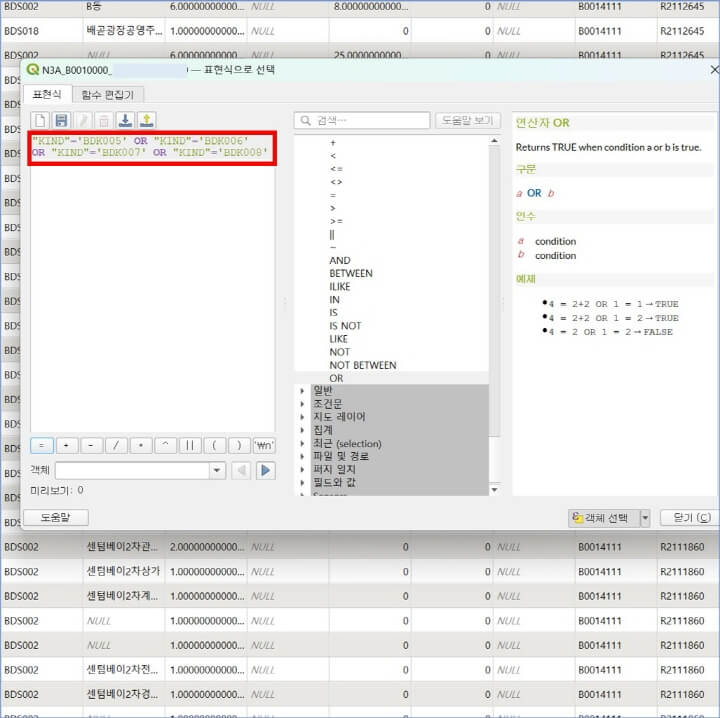Click the 센텀베이2차전... cell in the table
Screen dimensions: 720x718
coord(122,669)
